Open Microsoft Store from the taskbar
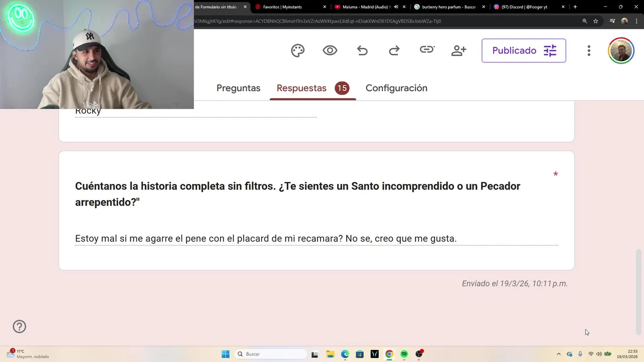This screenshot has height=362, width=644. coord(360,354)
